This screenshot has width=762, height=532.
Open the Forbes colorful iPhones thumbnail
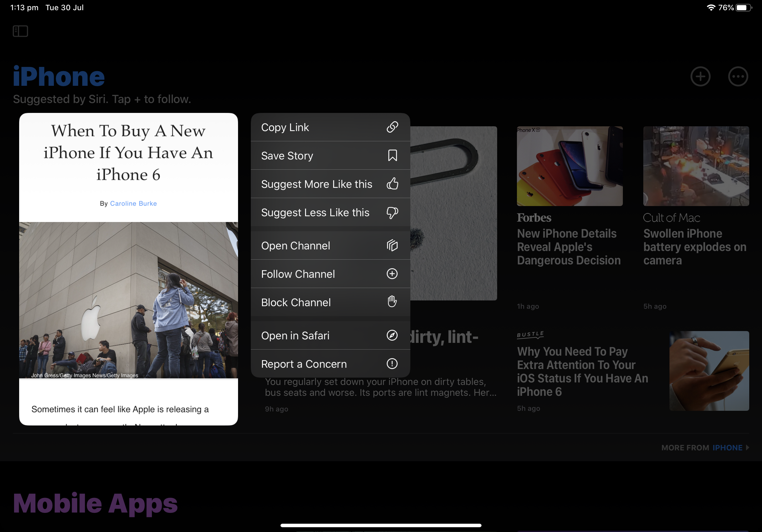570,166
